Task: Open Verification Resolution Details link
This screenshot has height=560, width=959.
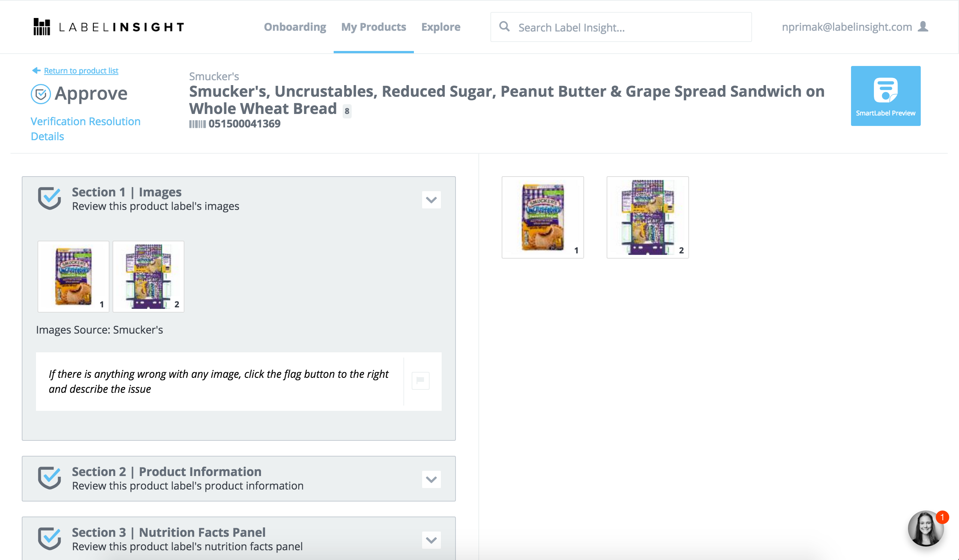Action: 85,129
